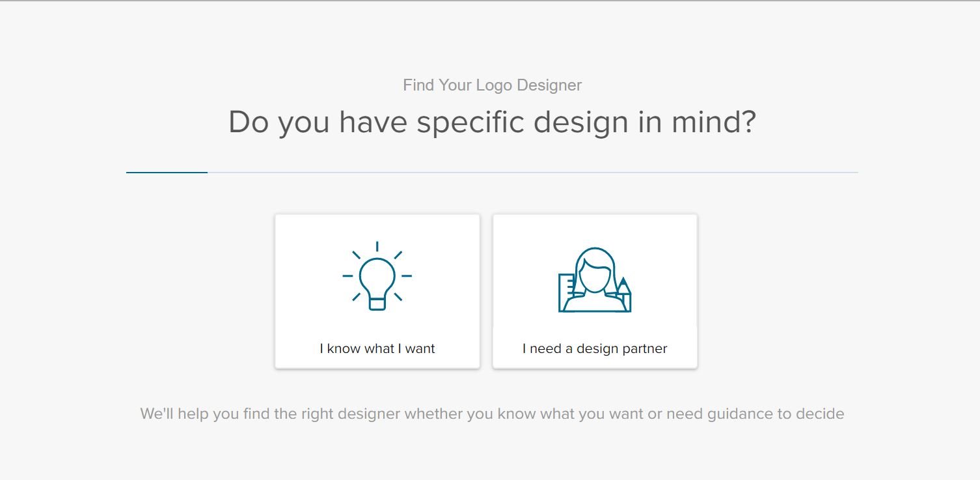Click the help text about finding the right designer

pos(492,414)
